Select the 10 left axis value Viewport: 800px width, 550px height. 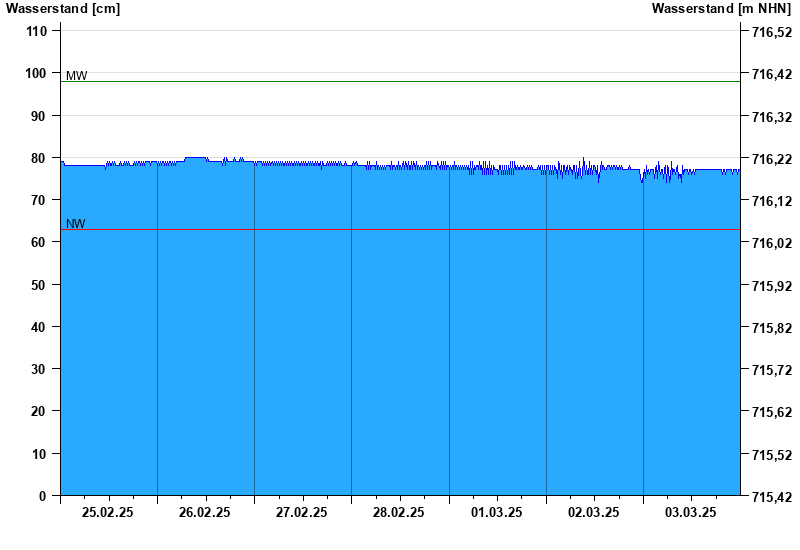39,454
